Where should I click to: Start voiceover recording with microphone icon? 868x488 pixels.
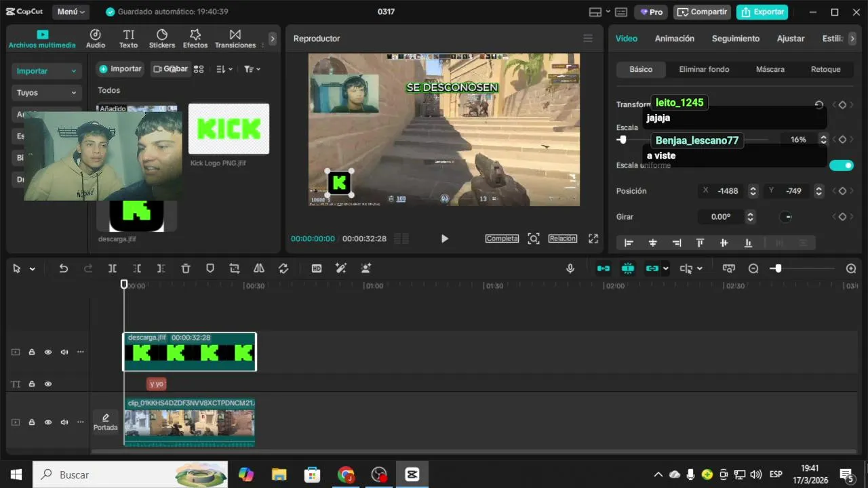571,268
